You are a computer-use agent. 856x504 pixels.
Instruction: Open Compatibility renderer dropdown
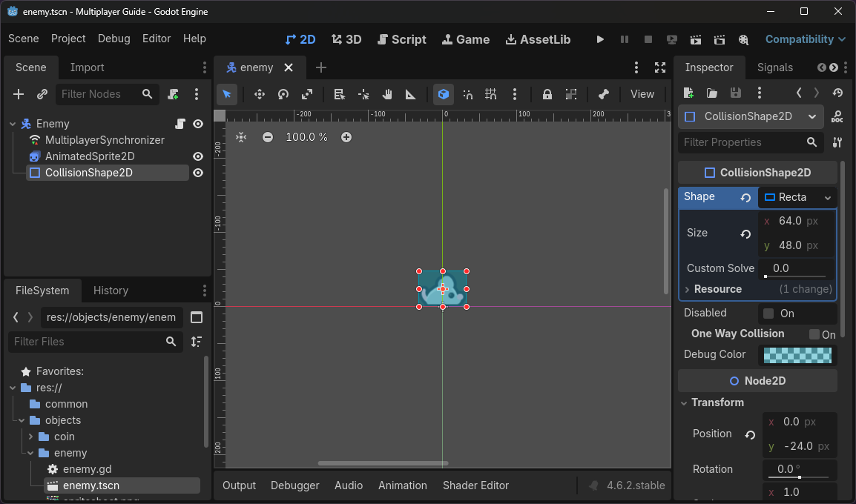(806, 39)
